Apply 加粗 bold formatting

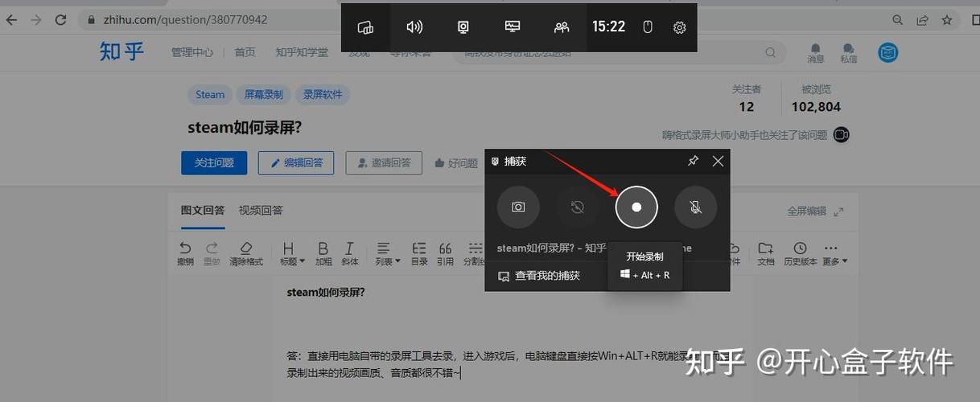323,253
